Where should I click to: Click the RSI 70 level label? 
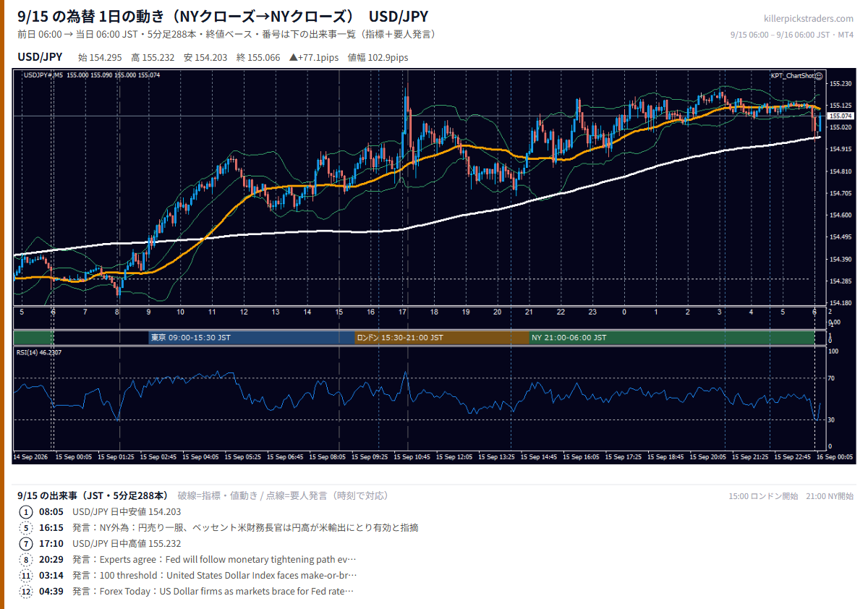832,378
